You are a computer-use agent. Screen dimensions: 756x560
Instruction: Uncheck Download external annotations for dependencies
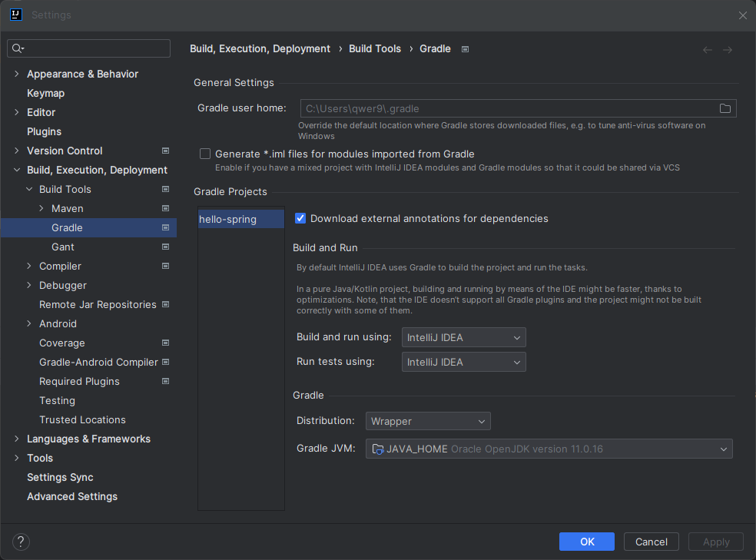coord(300,218)
